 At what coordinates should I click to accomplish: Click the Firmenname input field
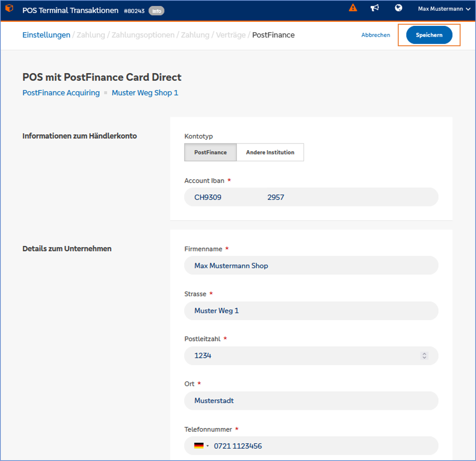311,265
